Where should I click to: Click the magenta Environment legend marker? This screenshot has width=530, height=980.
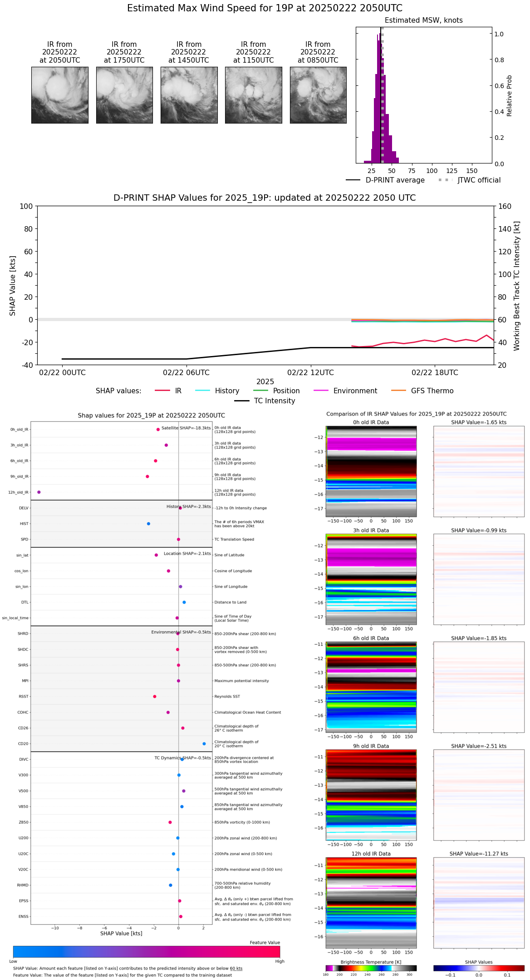pos(321,391)
